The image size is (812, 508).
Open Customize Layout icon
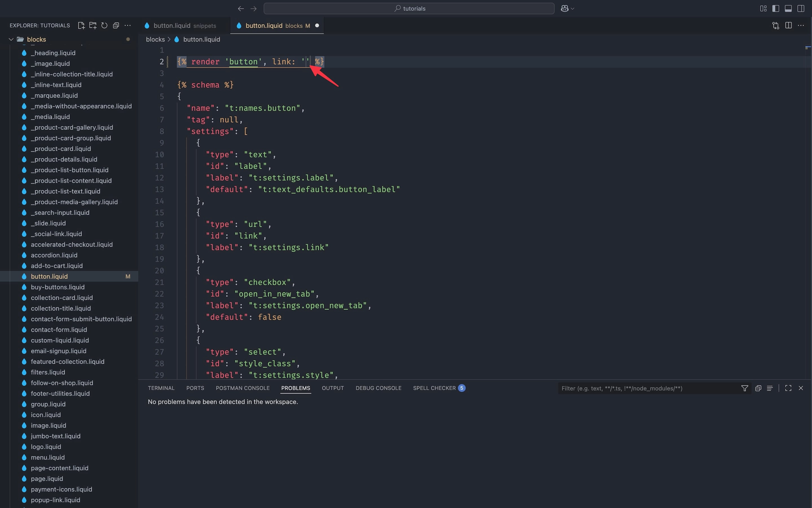[x=763, y=9]
